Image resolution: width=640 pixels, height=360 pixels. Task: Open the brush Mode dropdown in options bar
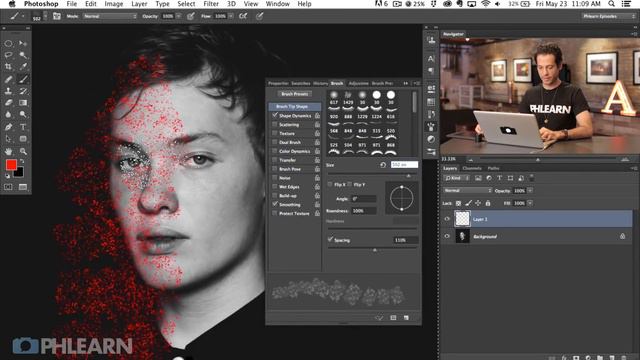110,16
